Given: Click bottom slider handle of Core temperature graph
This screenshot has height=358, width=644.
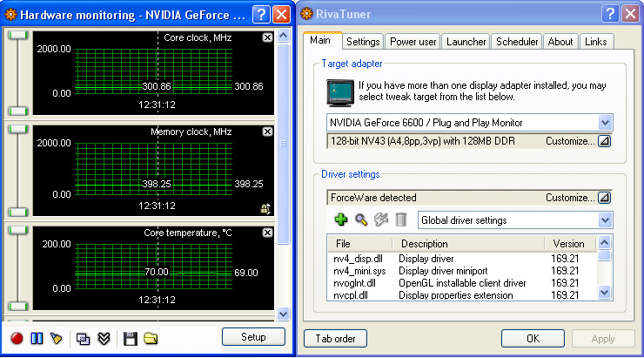Looking at the screenshot, I should (x=17, y=307).
